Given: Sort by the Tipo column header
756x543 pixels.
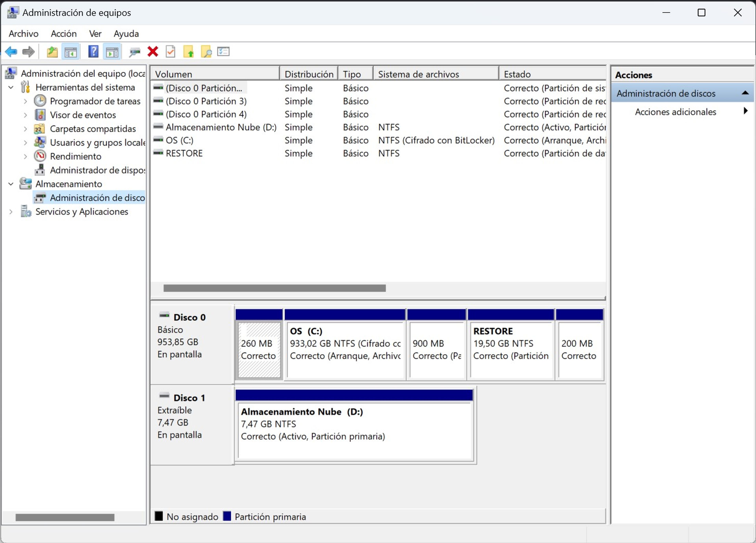Looking at the screenshot, I should coord(356,74).
